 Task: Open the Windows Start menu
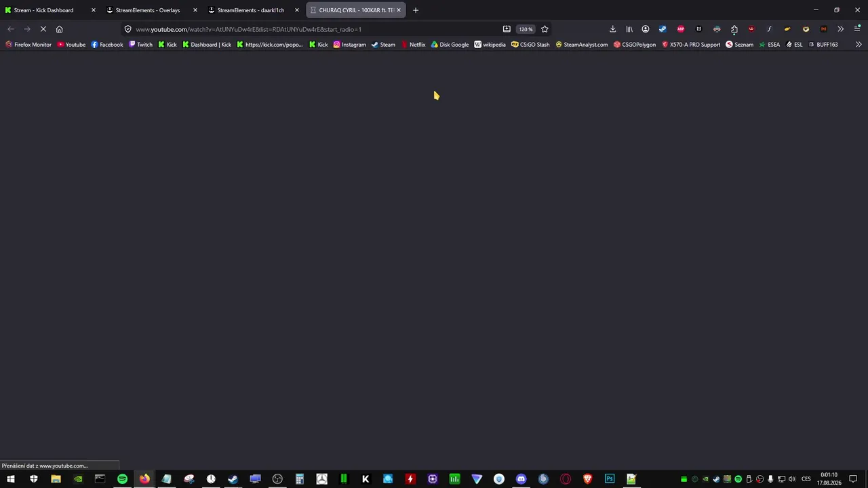(11, 479)
